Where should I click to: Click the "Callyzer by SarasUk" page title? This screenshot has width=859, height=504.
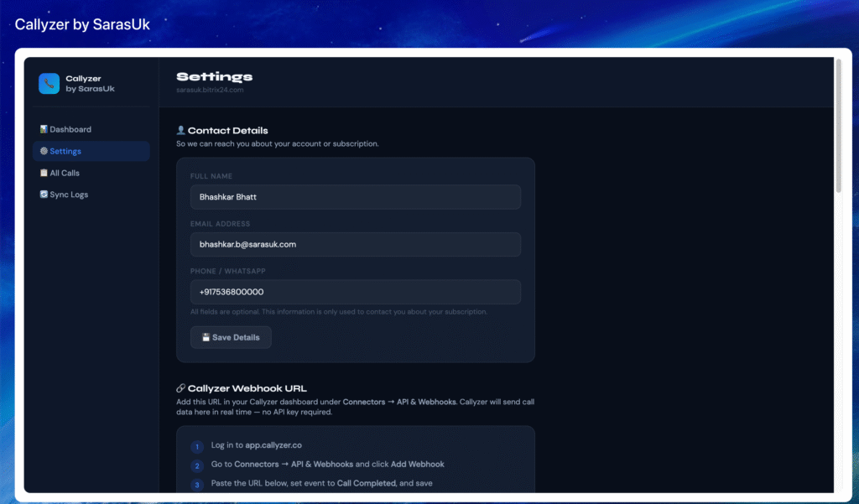[82, 24]
